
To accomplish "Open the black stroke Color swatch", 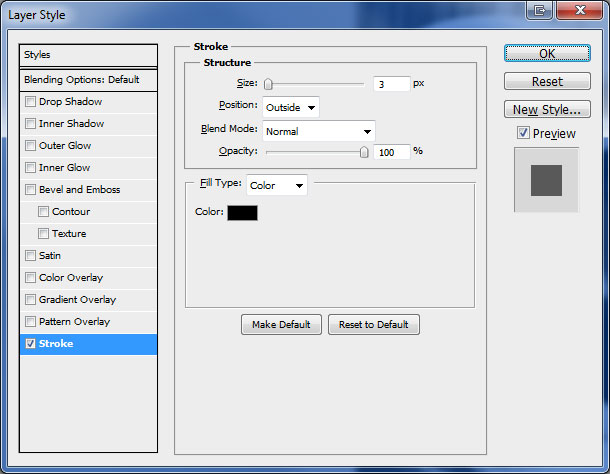I will (x=242, y=212).
